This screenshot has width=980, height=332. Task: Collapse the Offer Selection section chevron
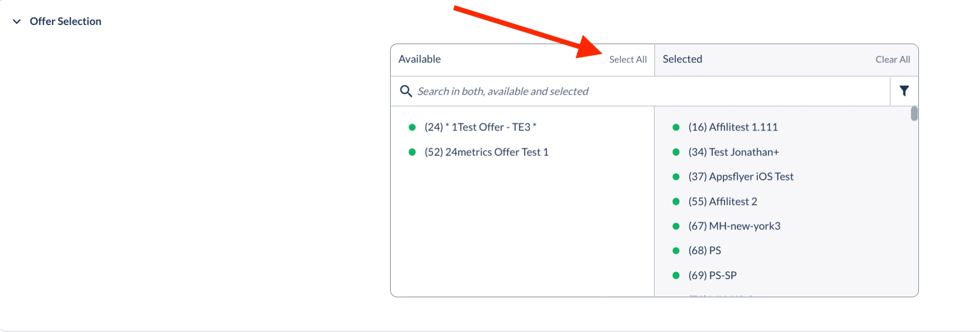coord(17,22)
